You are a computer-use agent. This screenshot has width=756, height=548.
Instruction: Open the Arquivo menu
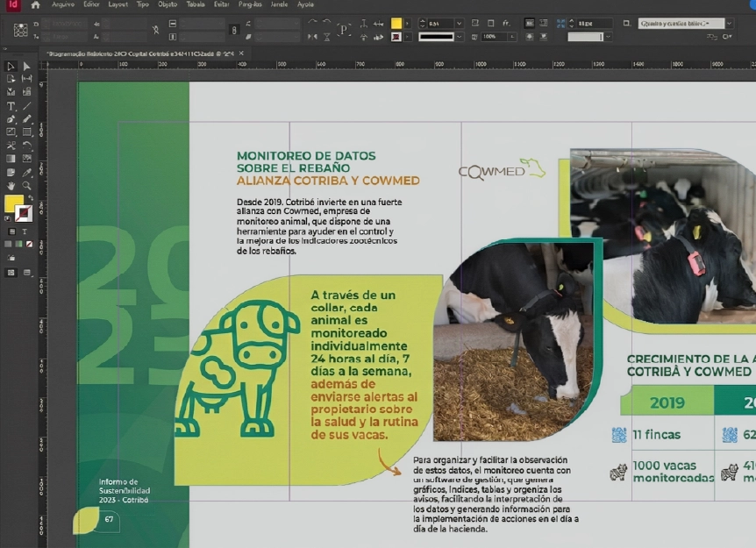click(63, 4)
